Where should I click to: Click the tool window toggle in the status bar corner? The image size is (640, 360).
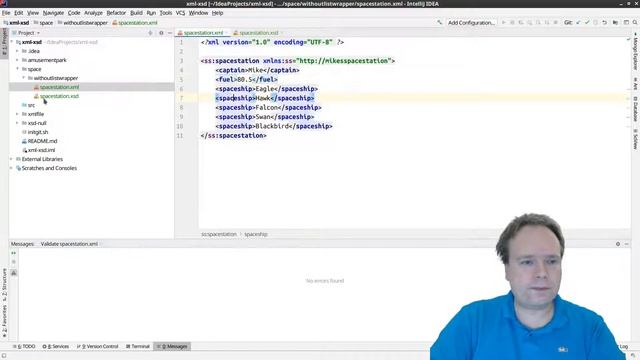coord(4,356)
